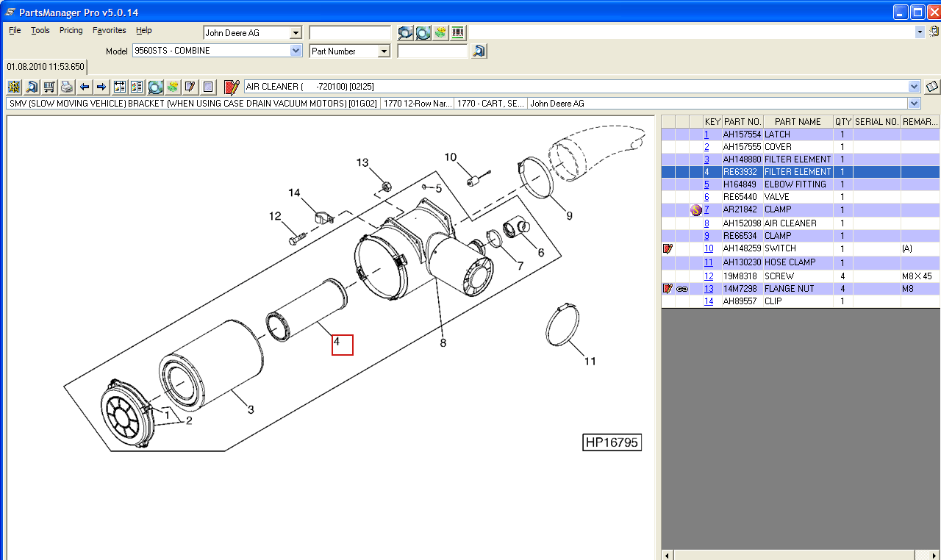Screen dimensions: 941x560
Task: Click the search icon beside Part Number field
Action: tap(479, 51)
